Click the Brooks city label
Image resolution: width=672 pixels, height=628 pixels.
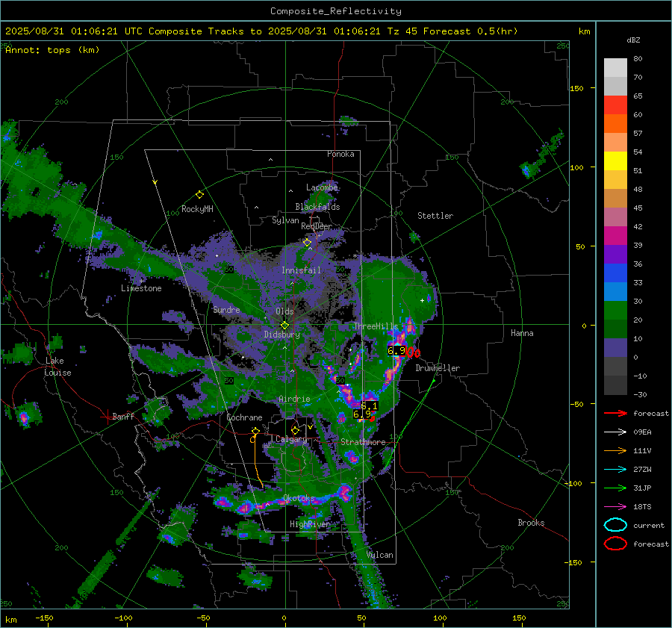pyautogui.click(x=531, y=523)
